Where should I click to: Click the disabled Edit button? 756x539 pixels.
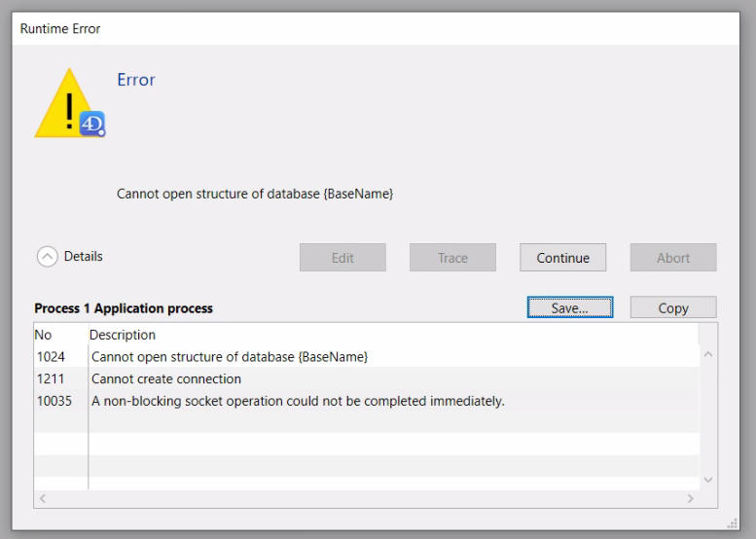342,258
